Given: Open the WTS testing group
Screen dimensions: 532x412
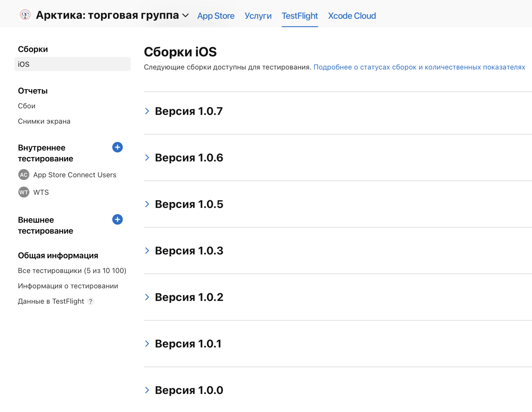Looking at the screenshot, I should 41,192.
